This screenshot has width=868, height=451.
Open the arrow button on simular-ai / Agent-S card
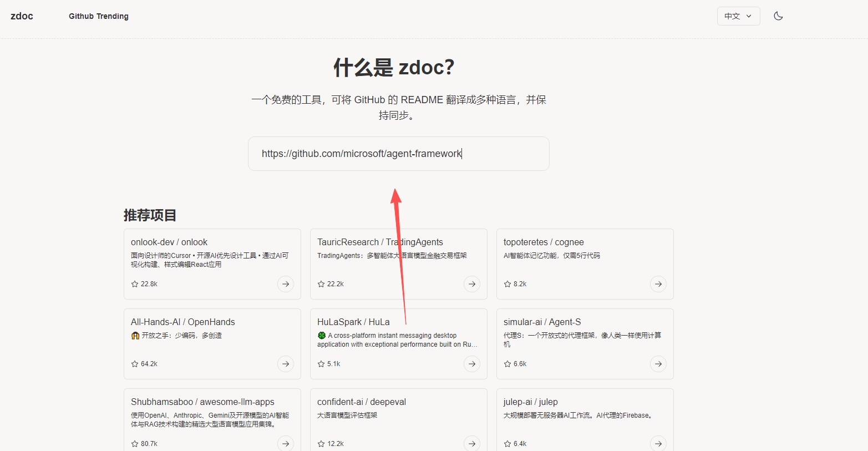pos(658,364)
